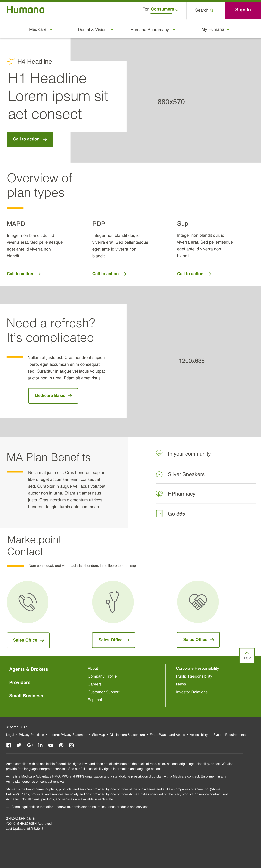Click the LinkedIn icon

click(x=41, y=745)
